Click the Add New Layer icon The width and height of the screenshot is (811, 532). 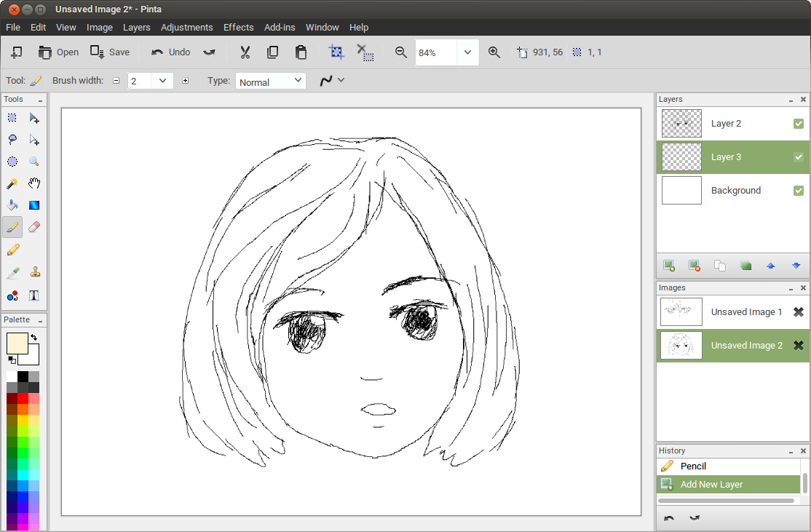(668, 266)
